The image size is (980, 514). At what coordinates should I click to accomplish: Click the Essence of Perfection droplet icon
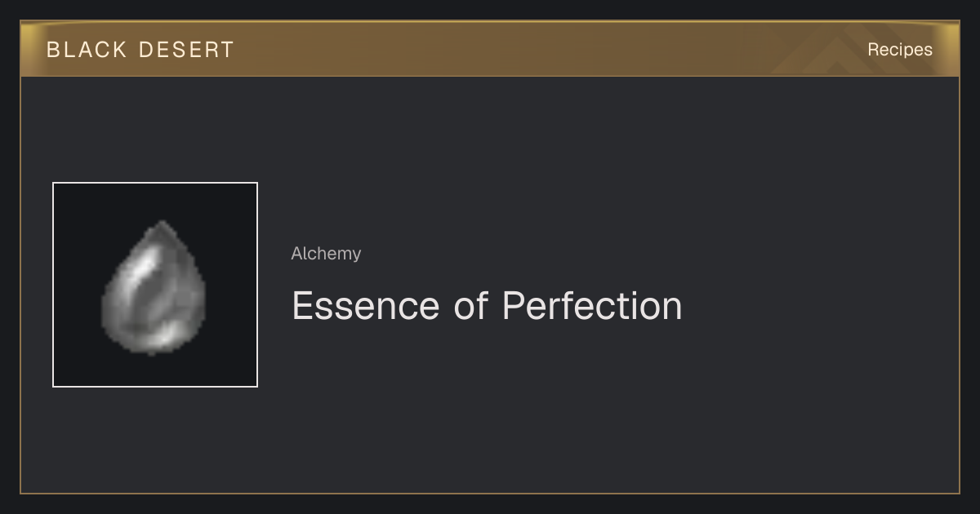pyautogui.click(x=154, y=287)
